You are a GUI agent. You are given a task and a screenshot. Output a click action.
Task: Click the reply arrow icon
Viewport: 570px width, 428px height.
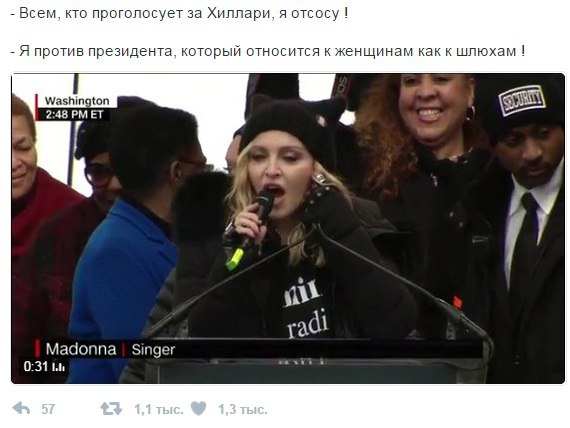pos(21,409)
